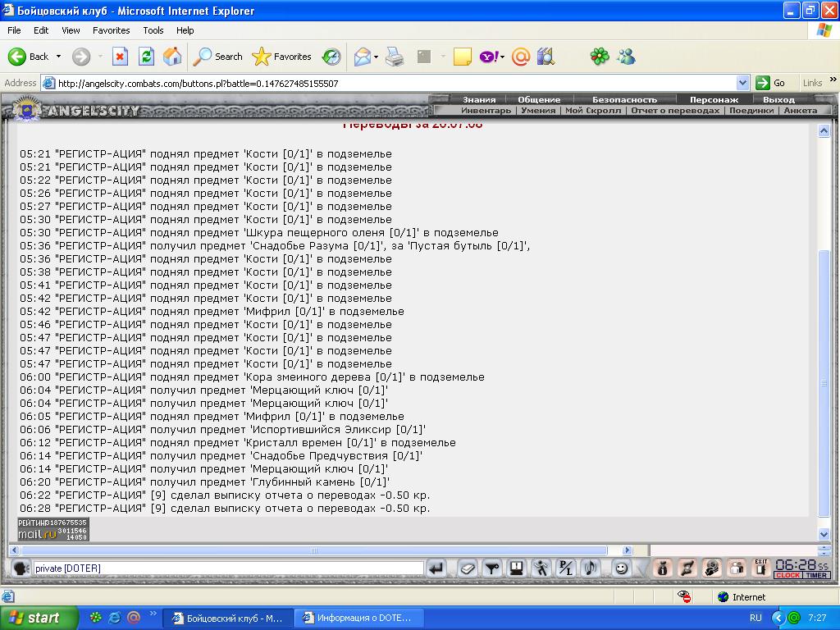
Task: Open the Search pane
Action: [217, 57]
